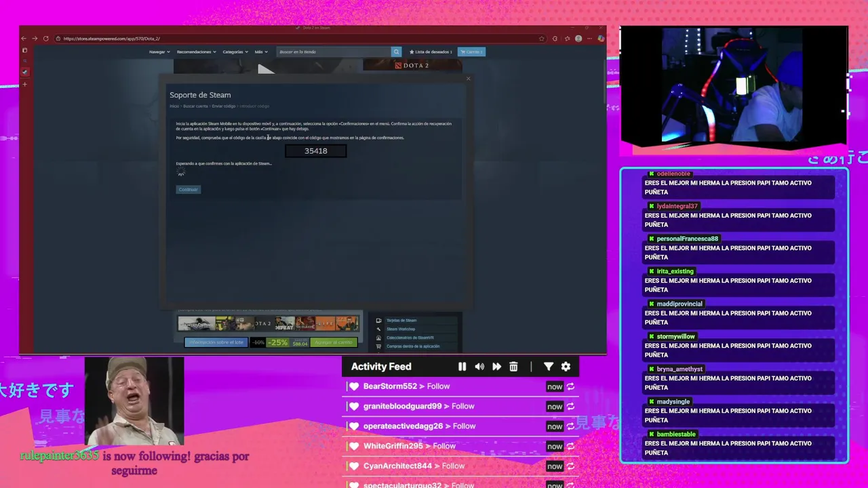The width and height of the screenshot is (868, 488).
Task: Click Información sobre el lote button
Action: (x=216, y=342)
